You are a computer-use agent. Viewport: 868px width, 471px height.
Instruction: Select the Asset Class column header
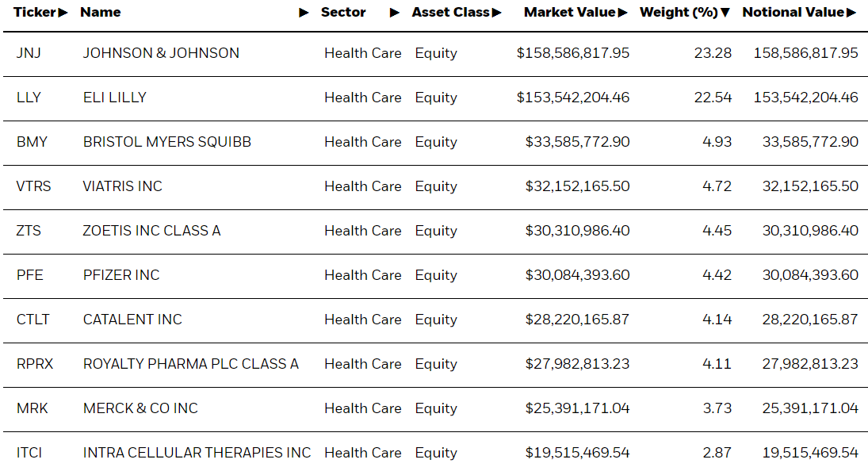pos(450,12)
